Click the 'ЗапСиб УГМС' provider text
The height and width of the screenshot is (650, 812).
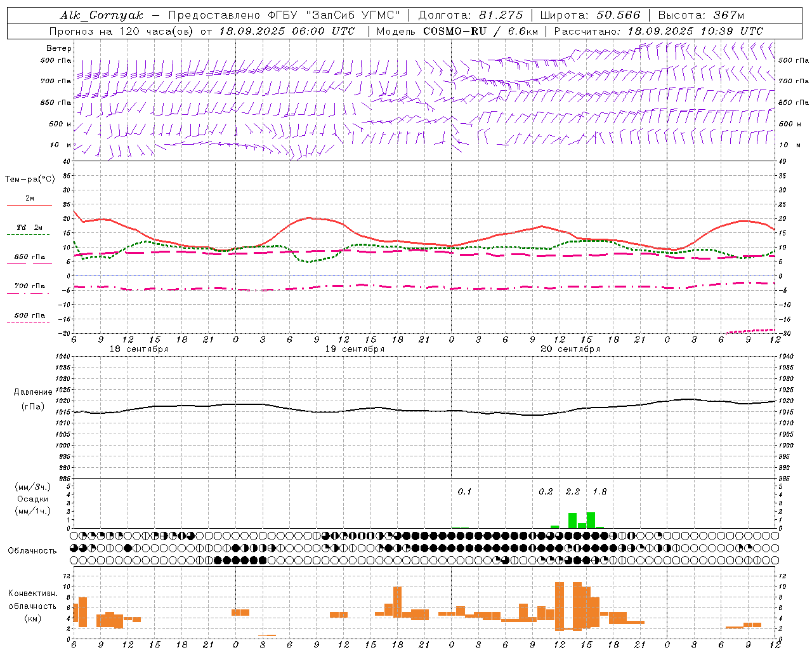(x=353, y=15)
